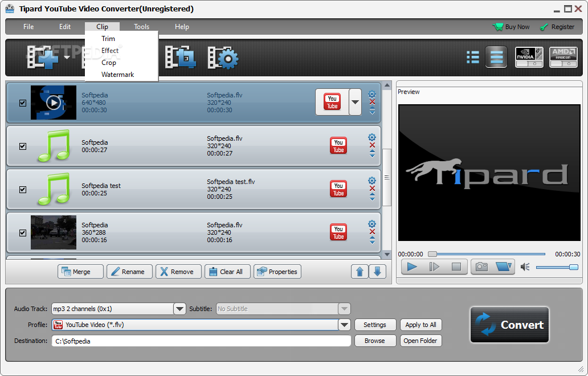Image resolution: width=588 pixels, height=376 pixels.
Task: Open settings gear for Softpedia 360*288 row
Action: [x=372, y=224]
